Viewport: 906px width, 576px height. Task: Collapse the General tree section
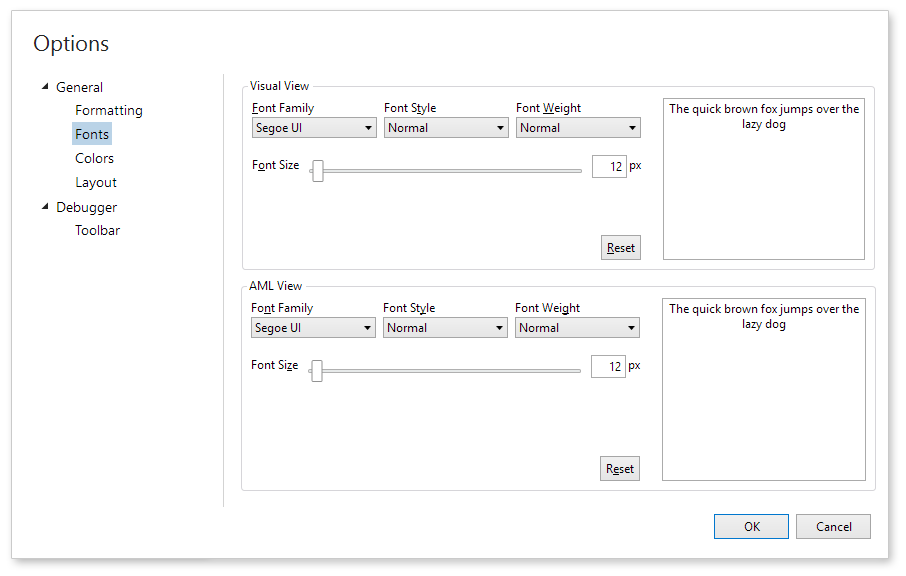click(47, 87)
